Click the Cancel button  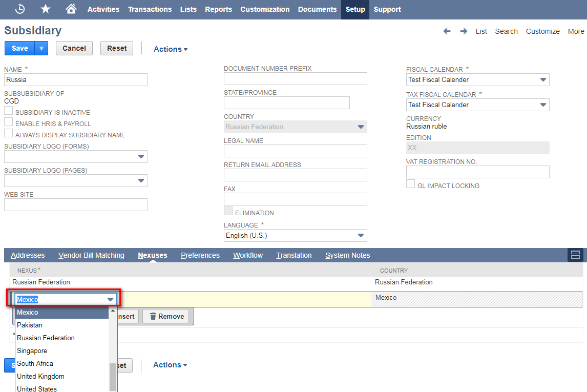[74, 48]
